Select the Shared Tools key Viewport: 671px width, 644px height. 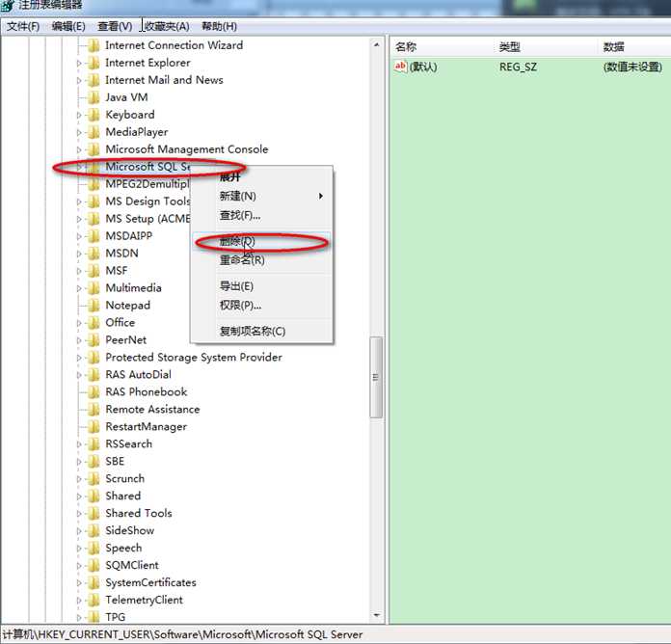[139, 513]
